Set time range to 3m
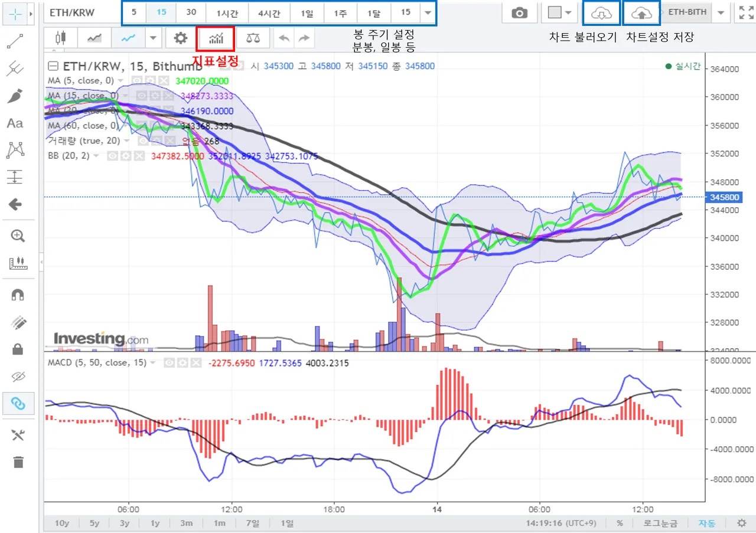Viewport: 756px width, 533px height. pyautogui.click(x=187, y=523)
